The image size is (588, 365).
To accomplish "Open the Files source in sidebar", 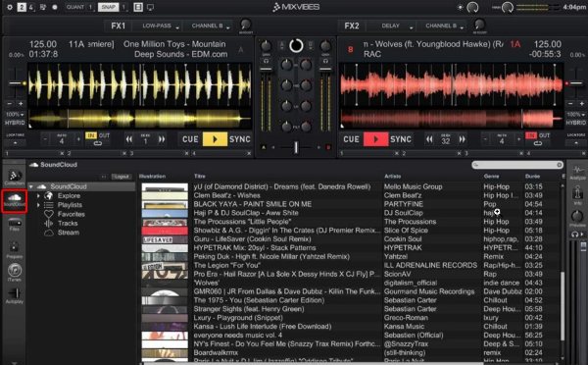I will click(x=15, y=224).
